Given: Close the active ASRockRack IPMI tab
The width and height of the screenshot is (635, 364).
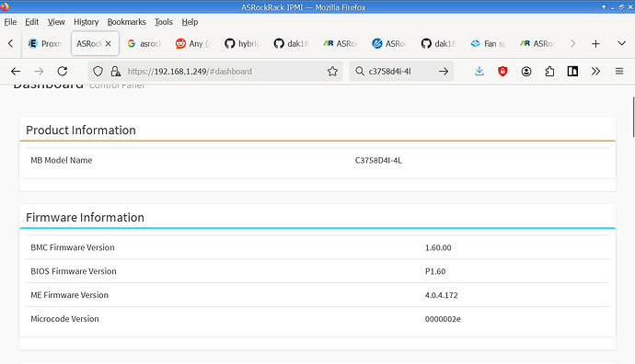Looking at the screenshot, I should click(x=108, y=44).
